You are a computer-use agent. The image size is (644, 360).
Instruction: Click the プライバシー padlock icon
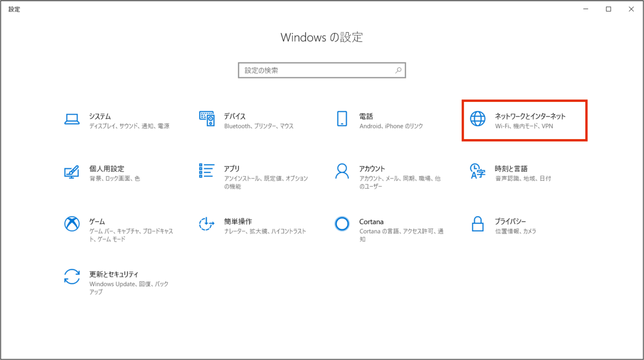click(478, 224)
